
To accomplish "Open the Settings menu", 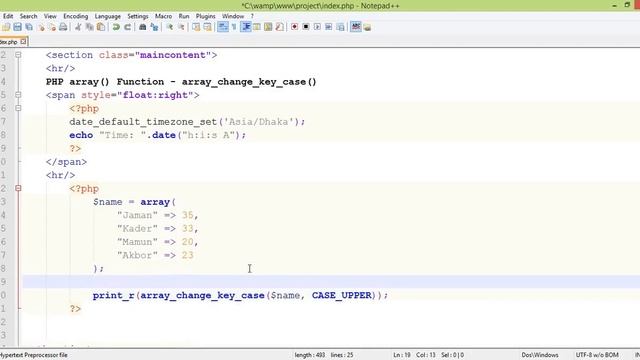I will tap(138, 16).
